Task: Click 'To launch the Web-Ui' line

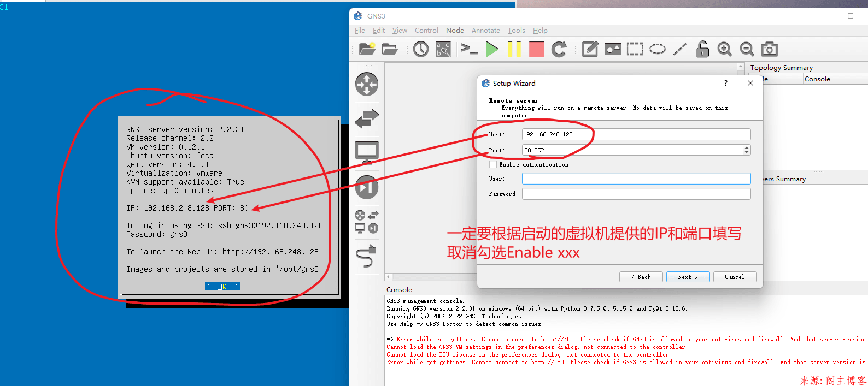Action: click(x=222, y=252)
